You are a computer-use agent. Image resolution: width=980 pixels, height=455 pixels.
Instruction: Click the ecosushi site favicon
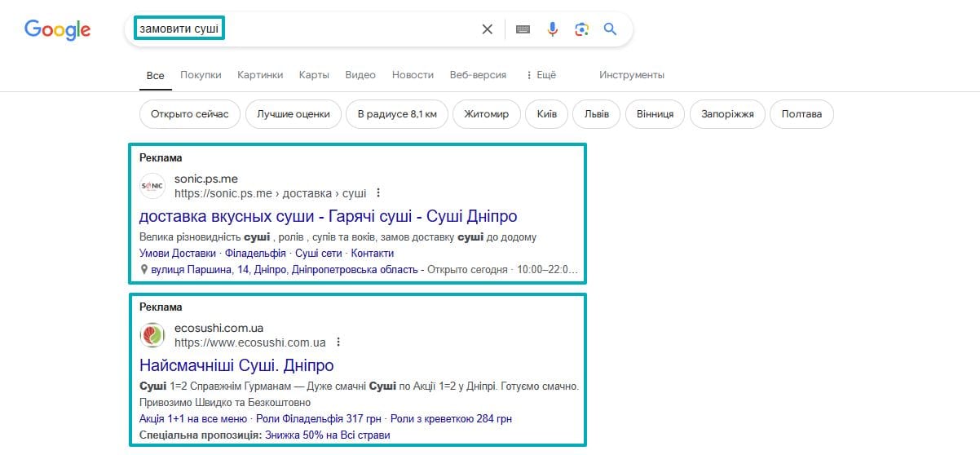point(152,335)
